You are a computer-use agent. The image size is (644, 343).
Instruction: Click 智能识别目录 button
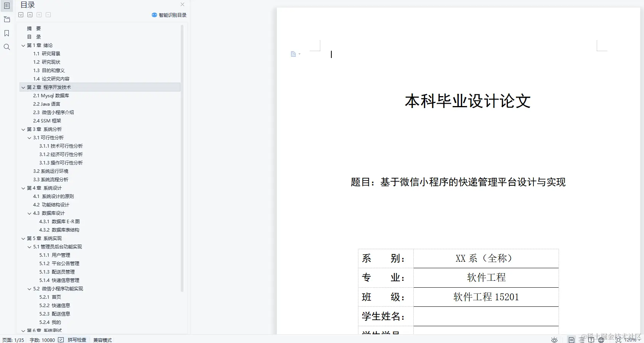169,15
